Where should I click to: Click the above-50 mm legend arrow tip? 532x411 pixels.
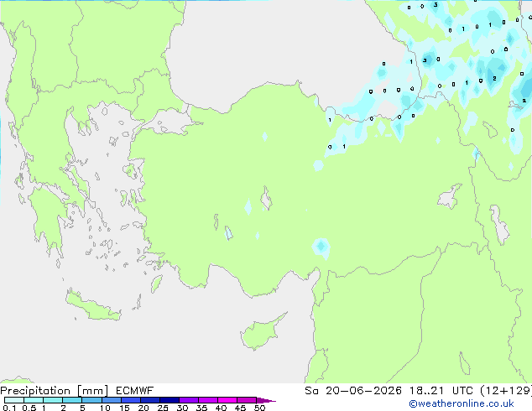[x=266, y=400]
